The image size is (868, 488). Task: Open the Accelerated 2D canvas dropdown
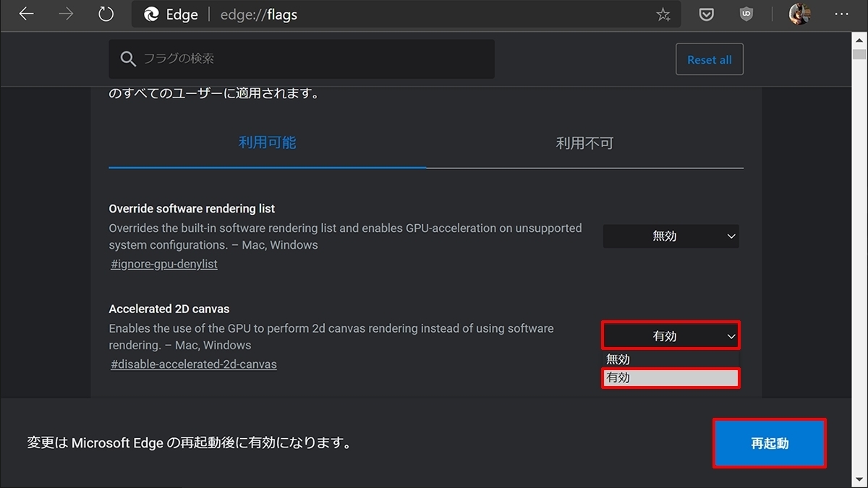(671, 336)
